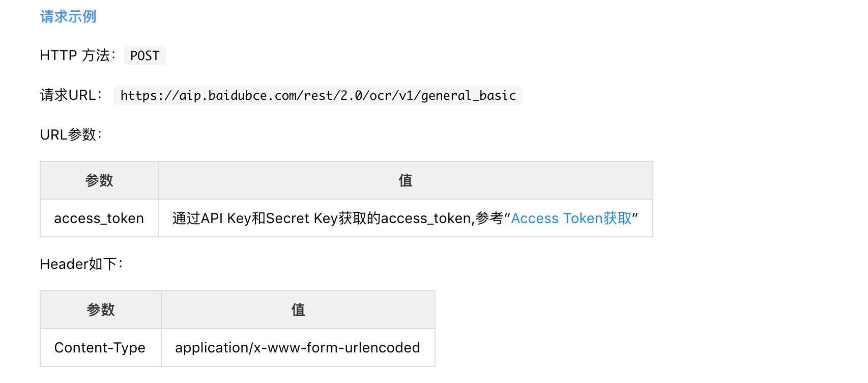The height and width of the screenshot is (383, 868).
Task: Click the POST method code badge
Action: pyautogui.click(x=144, y=56)
